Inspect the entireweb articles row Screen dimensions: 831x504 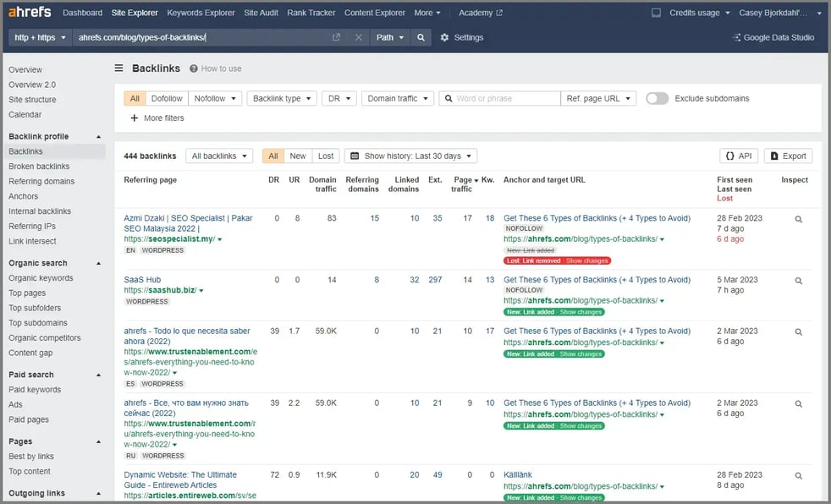[x=799, y=476]
